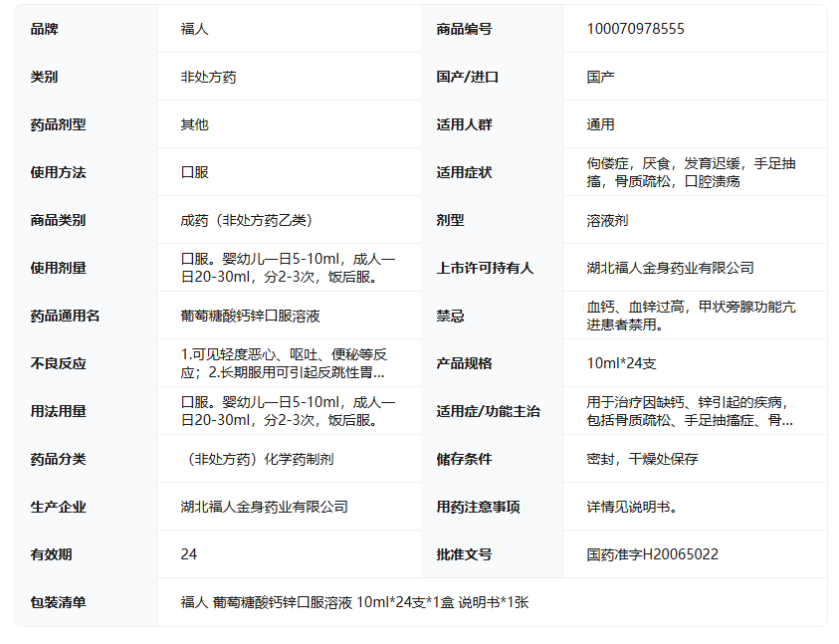
Task: Select the value '（非处方药）化学药制剂'
Action: click(258, 459)
